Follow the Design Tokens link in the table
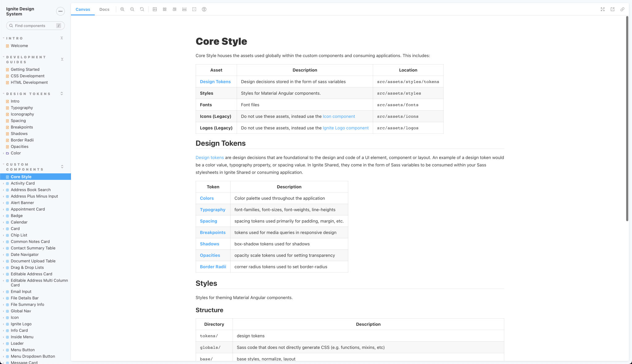 215,81
